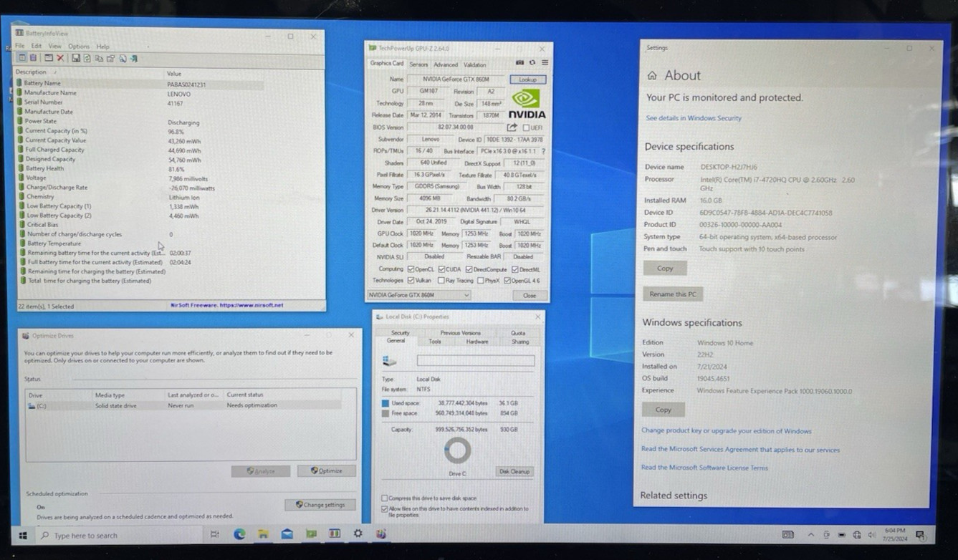Select the (C:) drive row in Optimize Drives
958x560 pixels.
coord(184,405)
